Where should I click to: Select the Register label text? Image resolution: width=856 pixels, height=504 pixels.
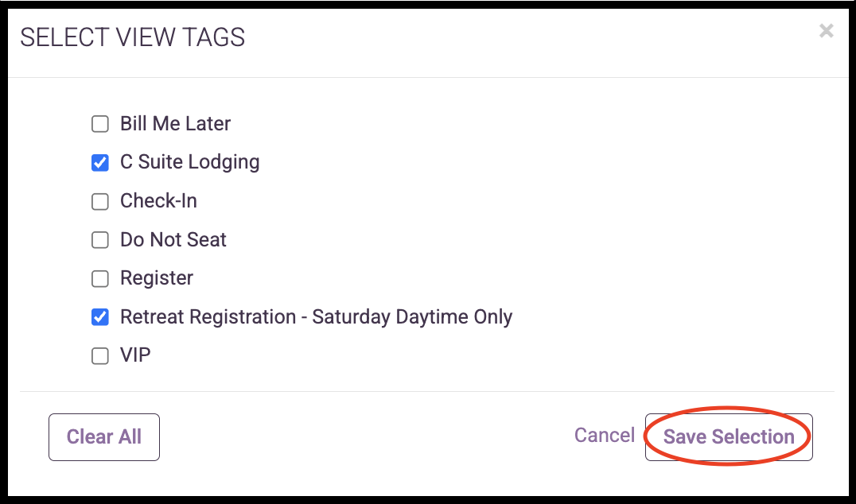(x=156, y=278)
